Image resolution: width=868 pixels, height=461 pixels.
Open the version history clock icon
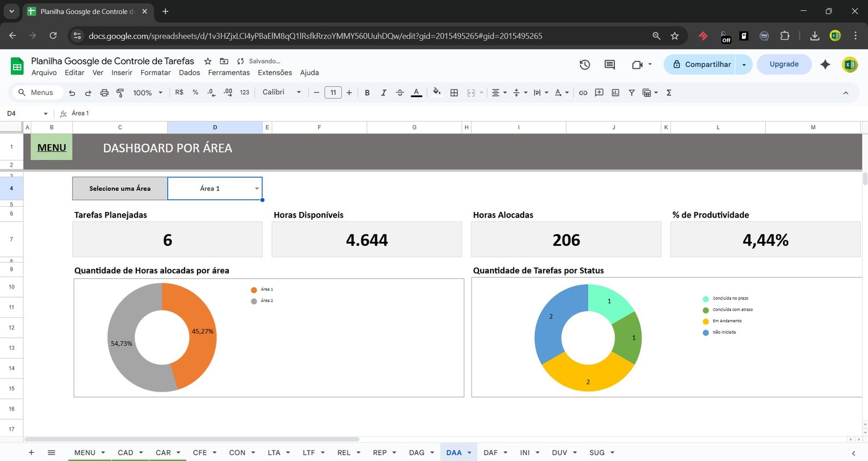(x=584, y=65)
